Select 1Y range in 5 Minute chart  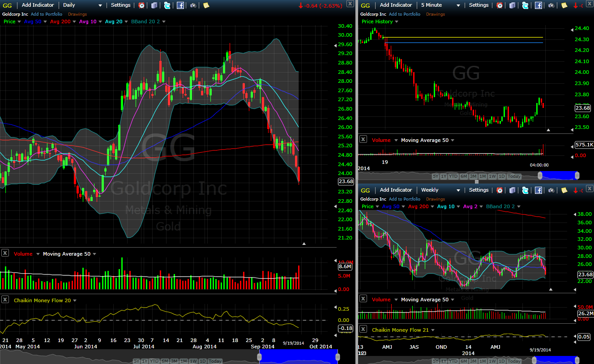[x=444, y=176]
